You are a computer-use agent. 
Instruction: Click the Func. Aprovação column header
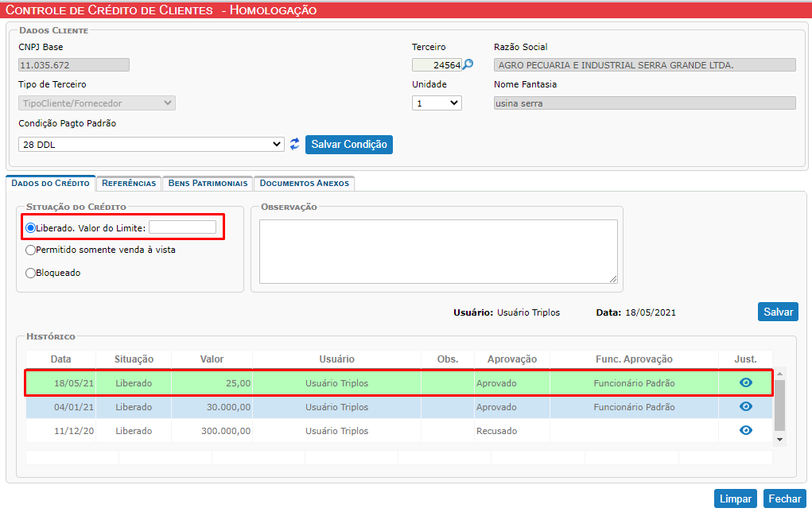[634, 359]
